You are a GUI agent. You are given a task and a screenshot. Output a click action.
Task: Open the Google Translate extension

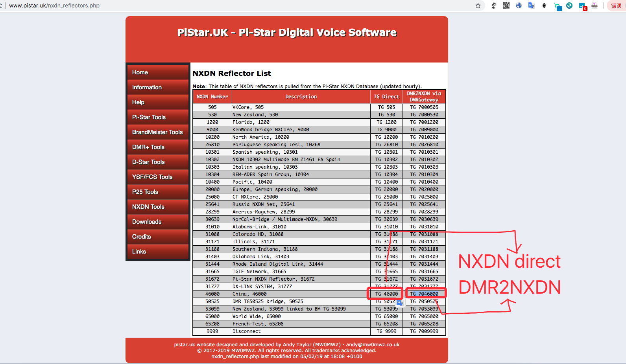532,6
